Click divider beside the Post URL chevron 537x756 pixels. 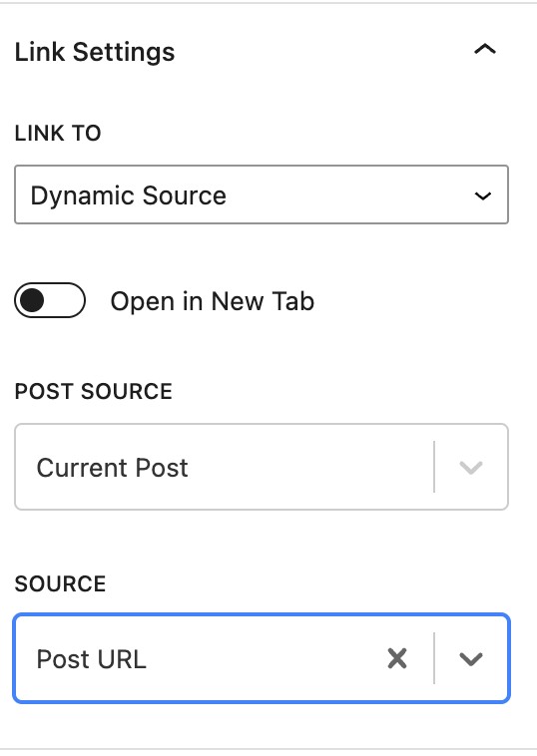434,658
